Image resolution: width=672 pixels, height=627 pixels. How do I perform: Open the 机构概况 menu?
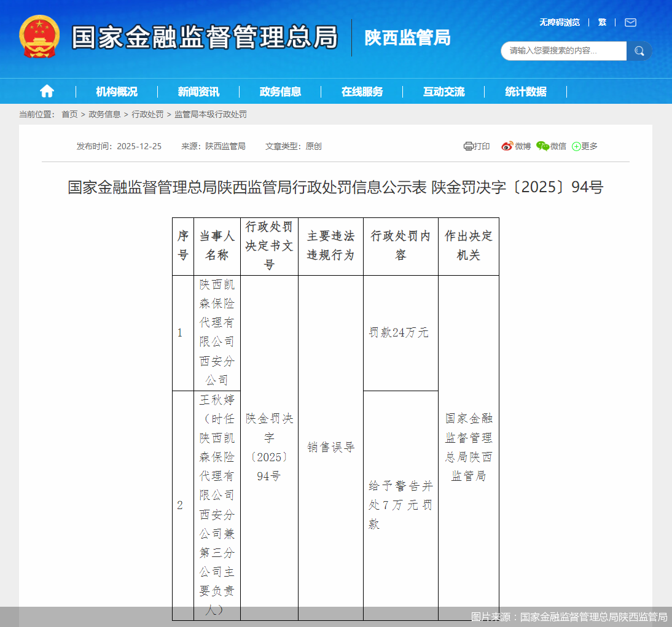click(x=116, y=91)
